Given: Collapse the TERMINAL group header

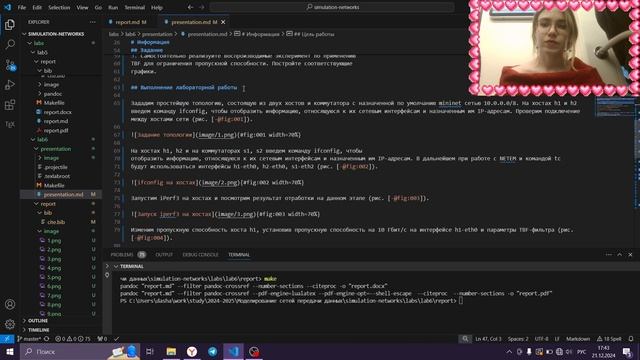Looking at the screenshot, I should pyautogui.click(x=131, y=266).
